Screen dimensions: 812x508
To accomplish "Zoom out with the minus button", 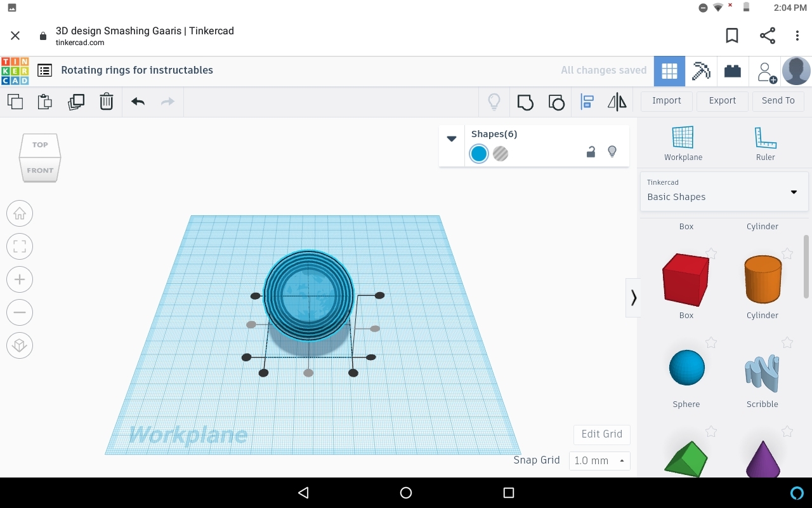I will point(20,312).
